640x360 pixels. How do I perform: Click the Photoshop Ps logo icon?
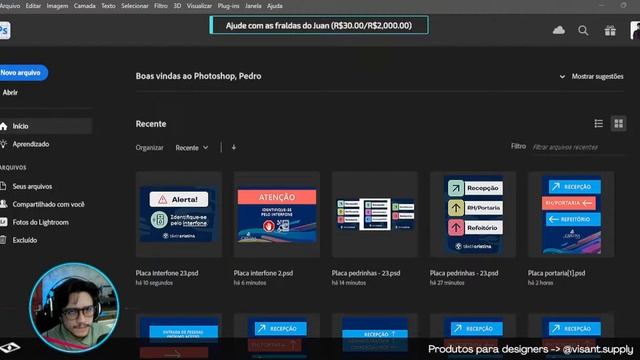point(4,30)
